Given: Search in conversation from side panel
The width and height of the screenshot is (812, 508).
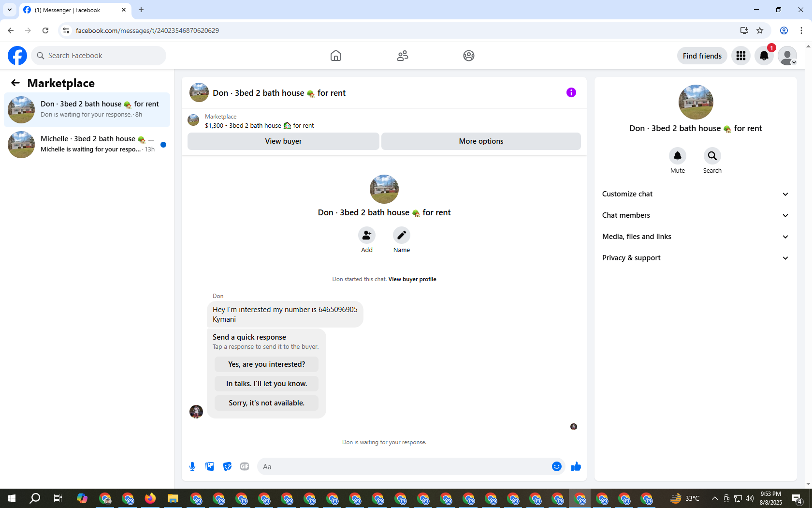Looking at the screenshot, I should [x=712, y=156].
